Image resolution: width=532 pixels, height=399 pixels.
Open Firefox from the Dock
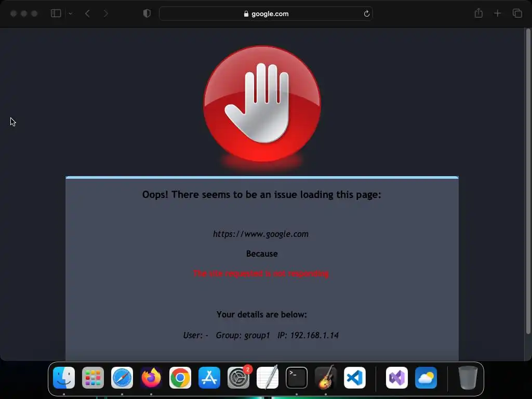[x=151, y=378]
